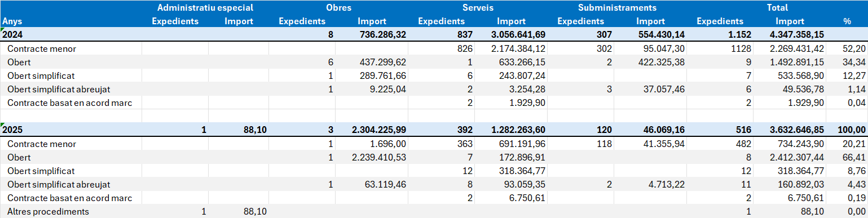Select the cell with value 633.266,15

point(522,62)
